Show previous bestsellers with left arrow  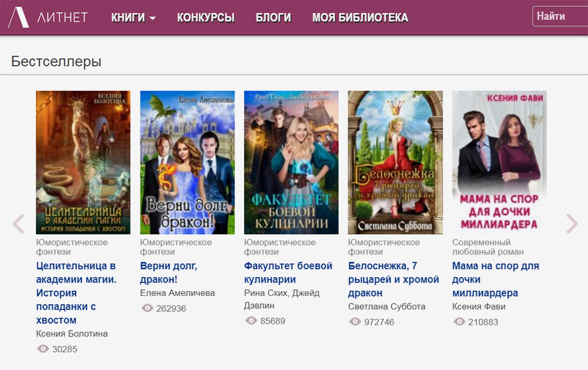(x=18, y=224)
